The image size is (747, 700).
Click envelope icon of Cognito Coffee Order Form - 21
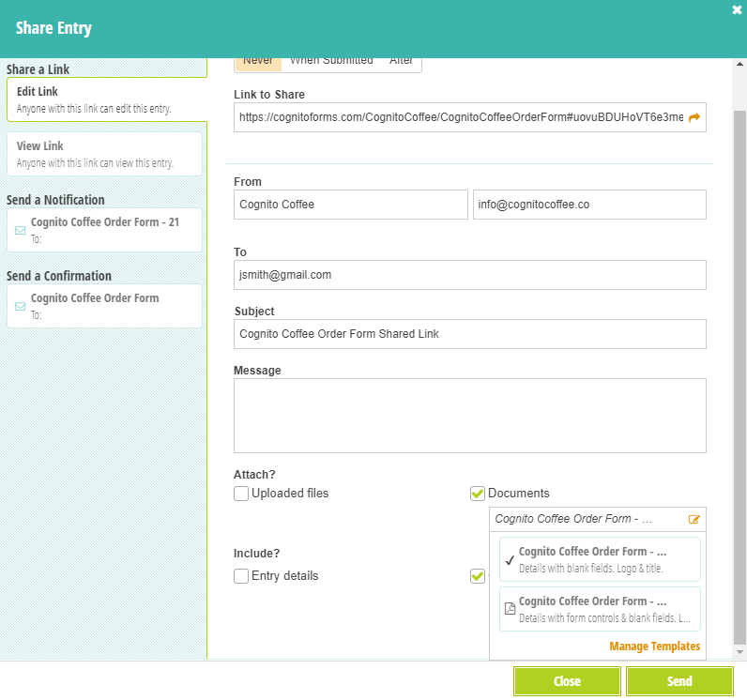click(20, 231)
